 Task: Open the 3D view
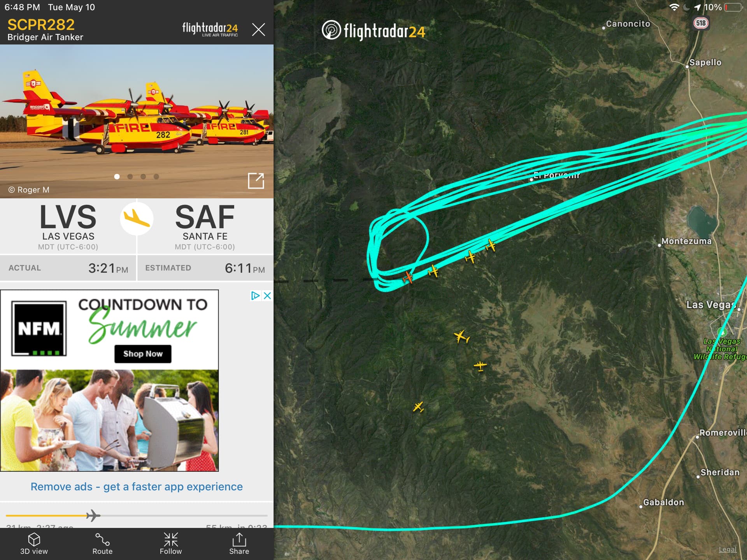[34, 544]
